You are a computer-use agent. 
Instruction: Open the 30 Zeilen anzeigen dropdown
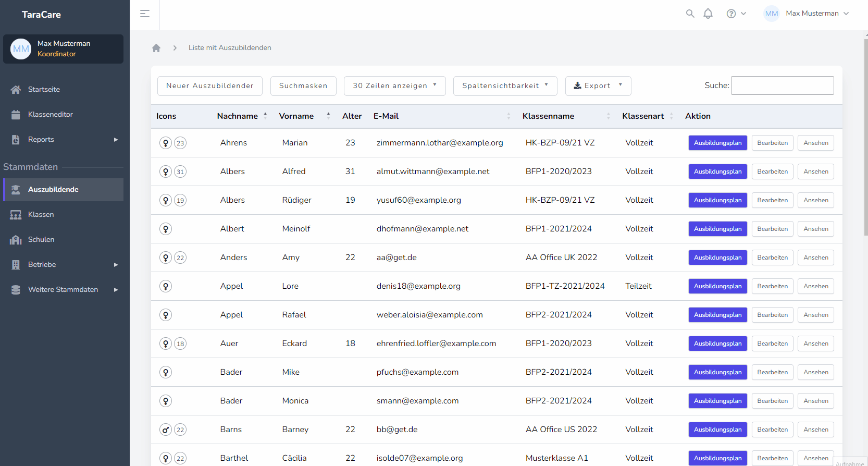pyautogui.click(x=395, y=86)
